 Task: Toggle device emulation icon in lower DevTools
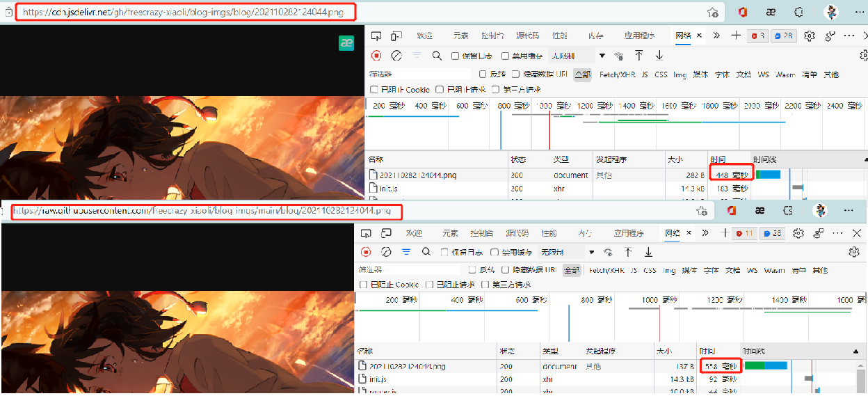point(386,233)
